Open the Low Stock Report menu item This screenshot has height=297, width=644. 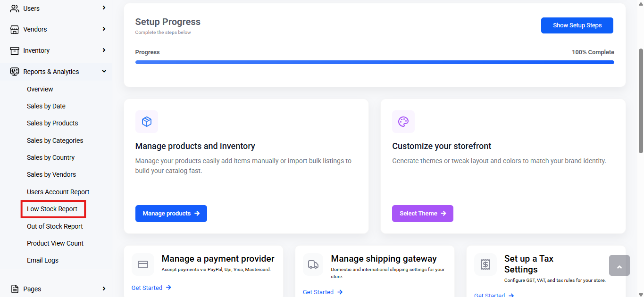[53, 209]
